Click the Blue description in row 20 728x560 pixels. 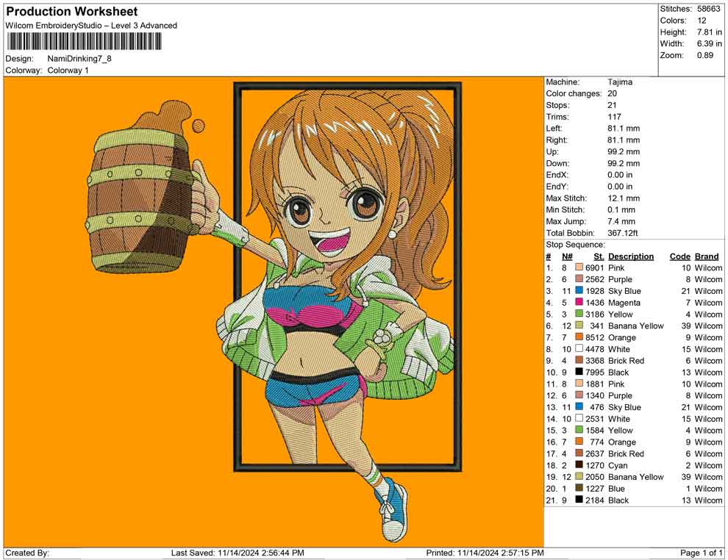point(616,488)
